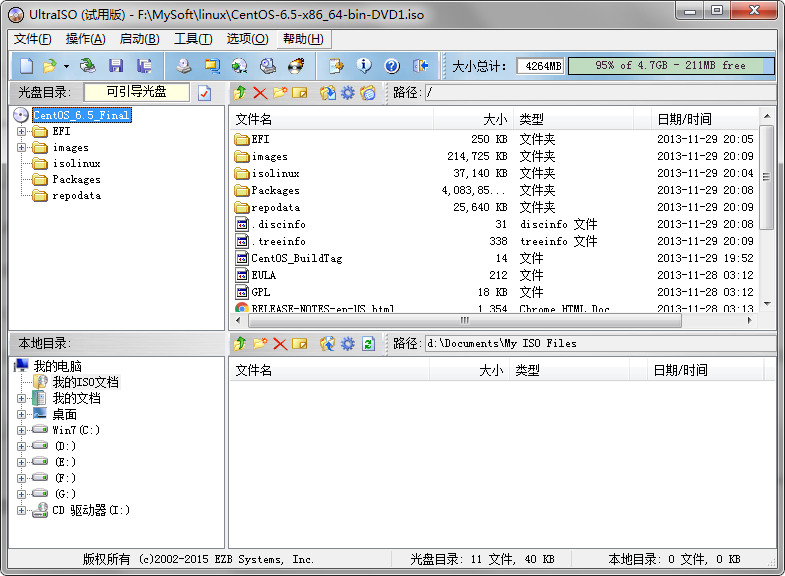The height and width of the screenshot is (576, 785).
Task: Expand (E:) drive node
Action: point(21,462)
